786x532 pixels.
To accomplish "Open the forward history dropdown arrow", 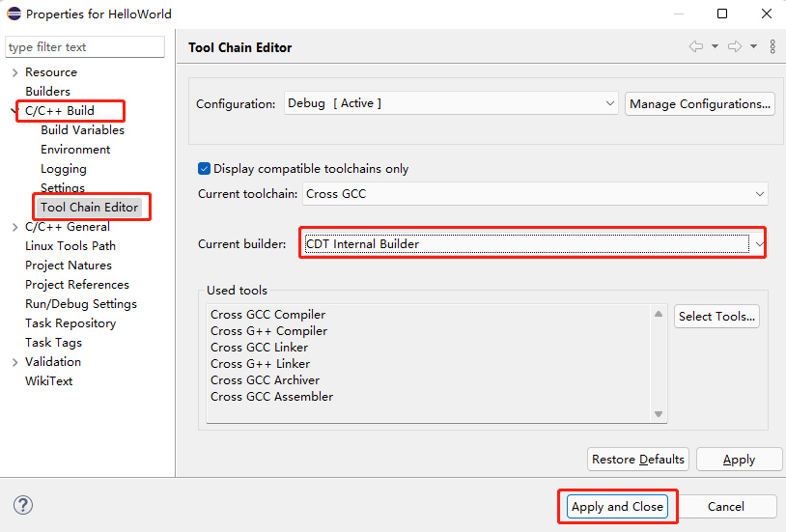I will click(753, 46).
